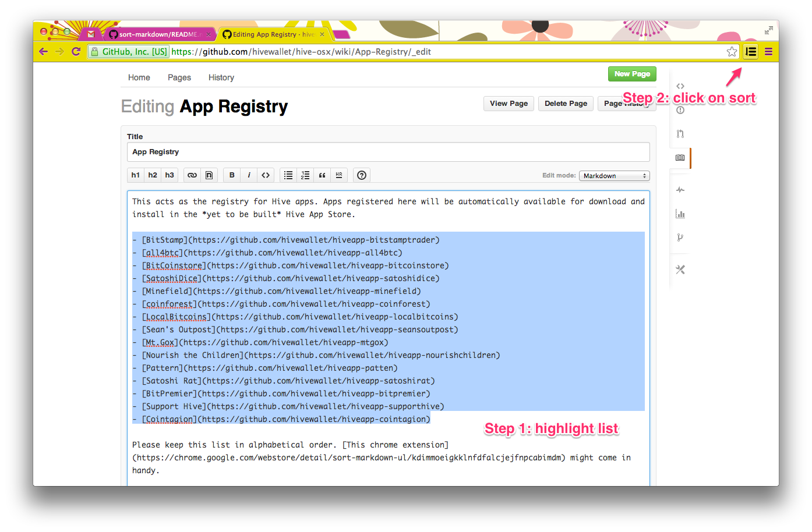Click into the Title field 'App Registry'
812x532 pixels.
point(389,152)
